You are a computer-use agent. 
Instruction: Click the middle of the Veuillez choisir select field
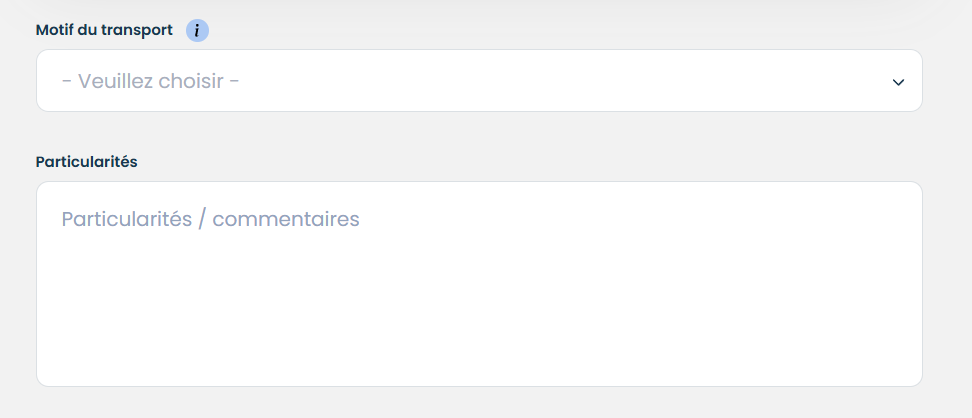pos(478,81)
